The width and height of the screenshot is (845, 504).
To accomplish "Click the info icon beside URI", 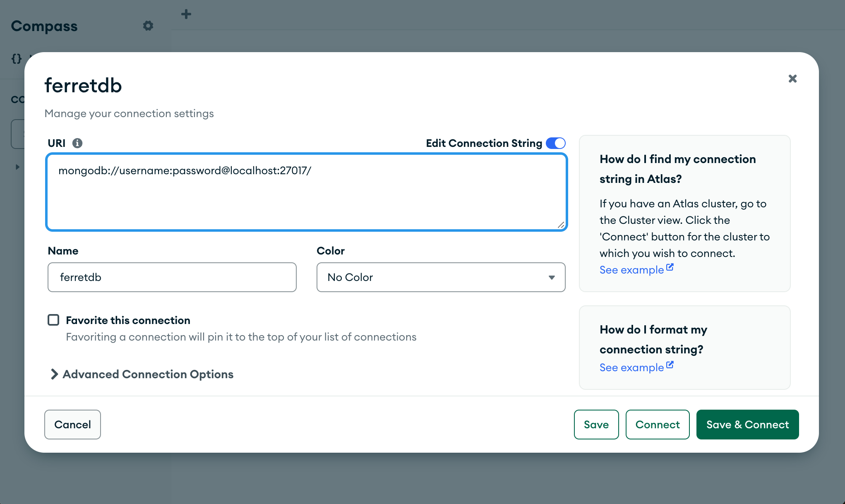I will (x=77, y=143).
